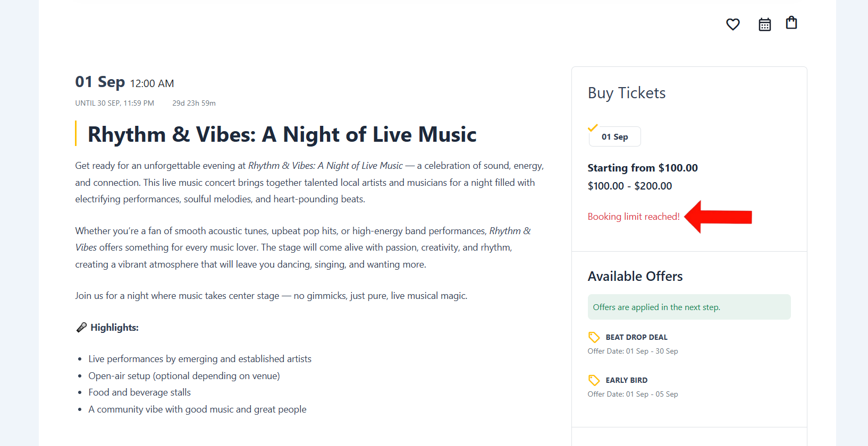Open the wishlist heart icon

(x=733, y=24)
